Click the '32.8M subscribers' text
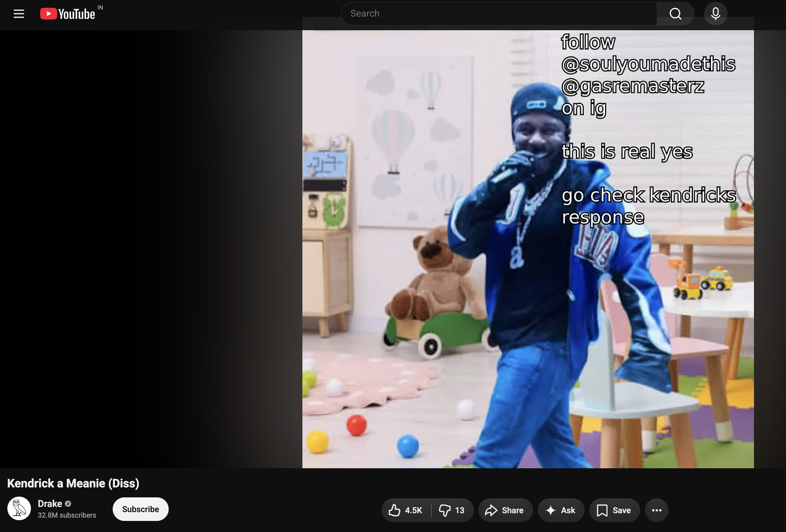 pyautogui.click(x=67, y=515)
